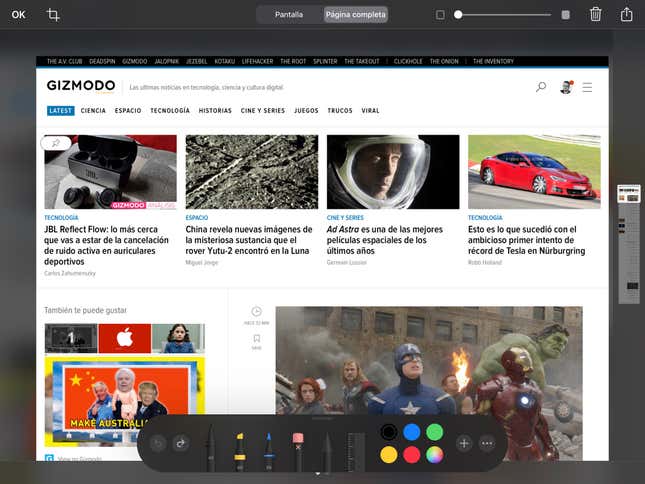Collapse the markup toolbar arrow
This screenshot has height=484, width=645.
[x=318, y=474]
